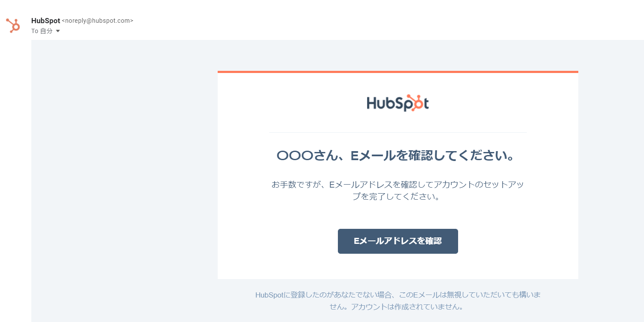This screenshot has width=644, height=322.
Task: Click the HubSpot sprocket sender avatar
Action: click(13, 26)
